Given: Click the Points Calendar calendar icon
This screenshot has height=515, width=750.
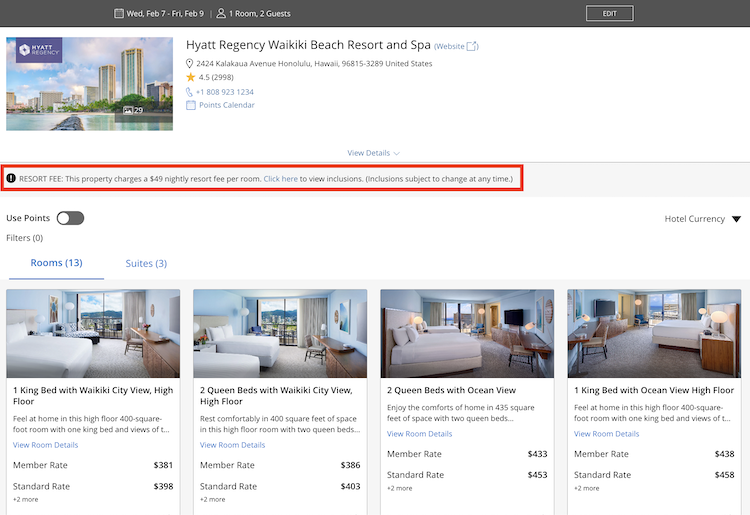Looking at the screenshot, I should click(x=191, y=105).
